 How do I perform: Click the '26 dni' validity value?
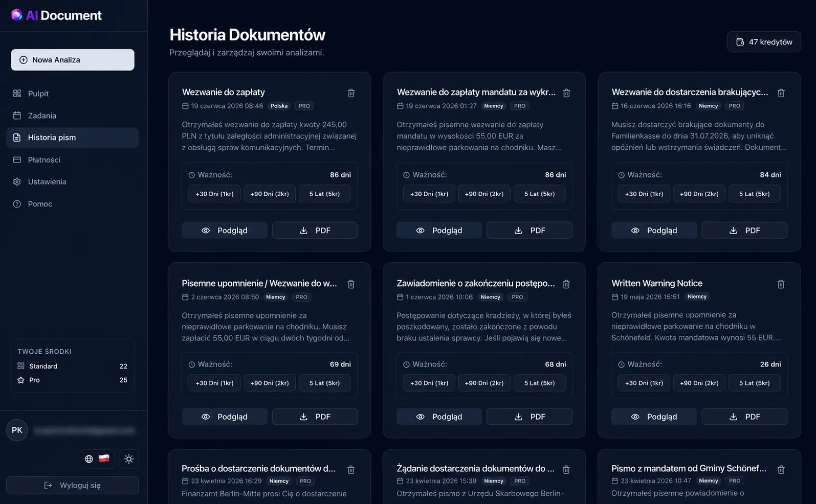(x=770, y=364)
